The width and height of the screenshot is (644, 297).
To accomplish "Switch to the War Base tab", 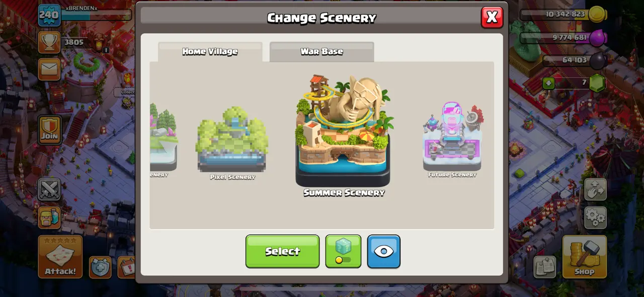I will click(x=322, y=52).
